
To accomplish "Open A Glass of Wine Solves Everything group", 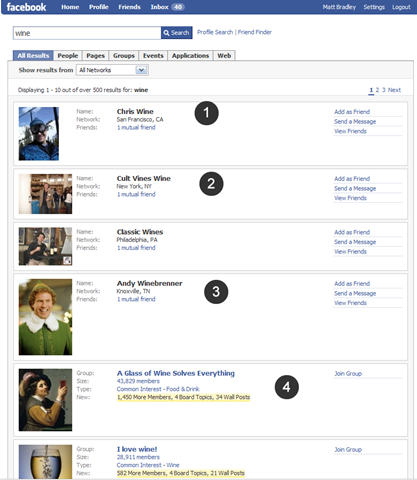I will [176, 373].
